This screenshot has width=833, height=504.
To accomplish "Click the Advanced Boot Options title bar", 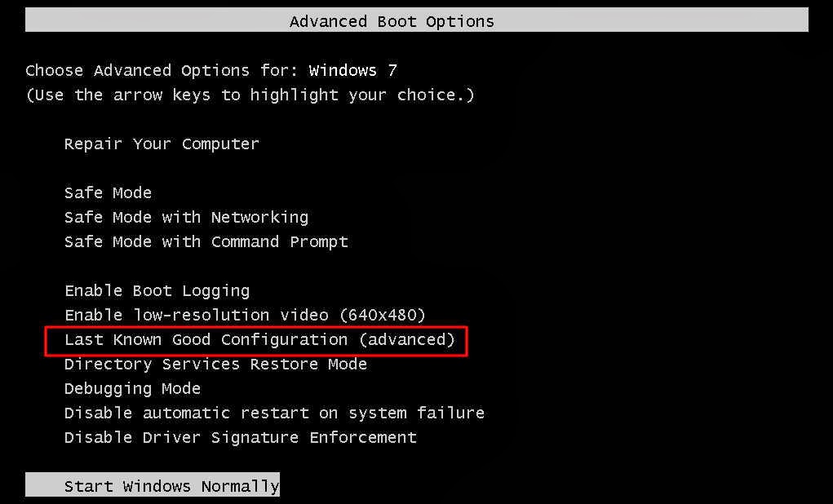I will coord(392,20).
